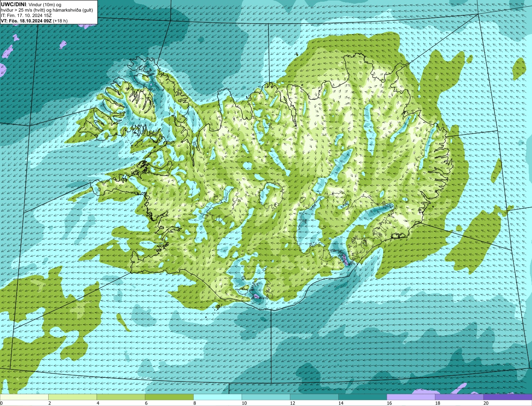Click the 'VT: Fös. 18.10.2024 09Z' valid time
The height and width of the screenshot is (406, 532).
coord(26,21)
